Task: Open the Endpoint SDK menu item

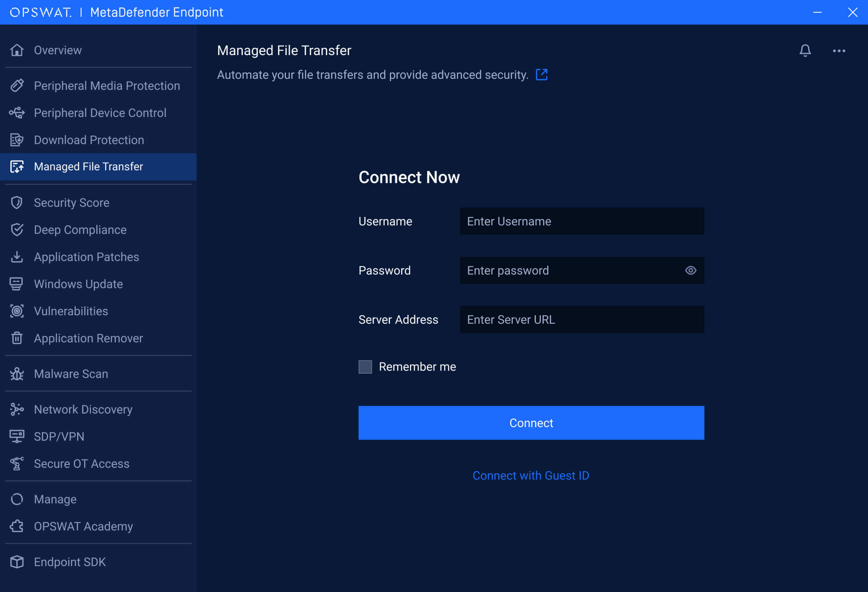Action: click(x=70, y=562)
